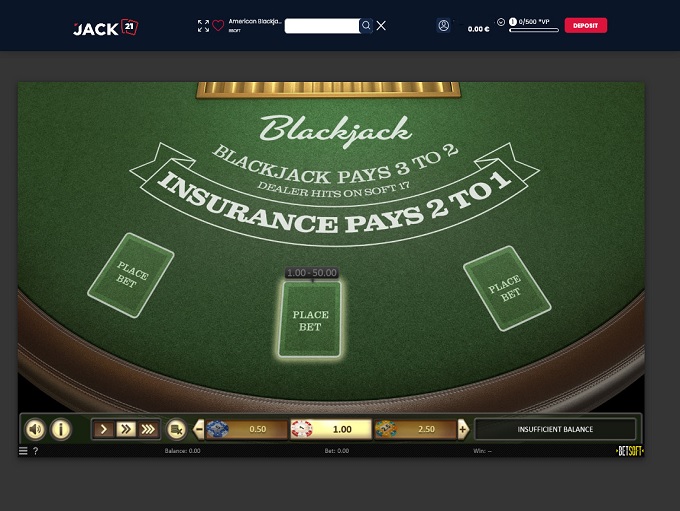Click the clear bets icon
Screen dimensions: 680x511
(177, 429)
